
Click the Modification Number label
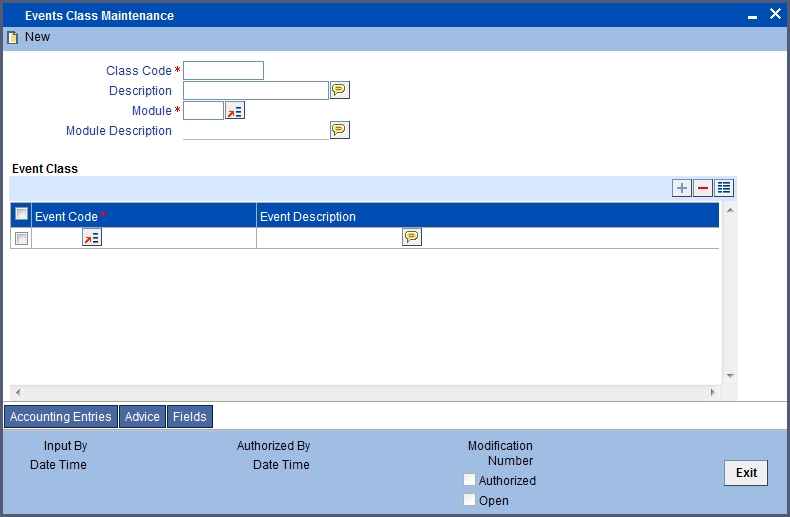click(x=500, y=453)
